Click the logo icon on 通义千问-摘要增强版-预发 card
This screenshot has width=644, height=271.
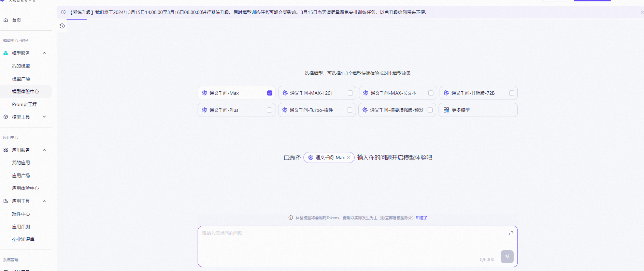pos(365,110)
